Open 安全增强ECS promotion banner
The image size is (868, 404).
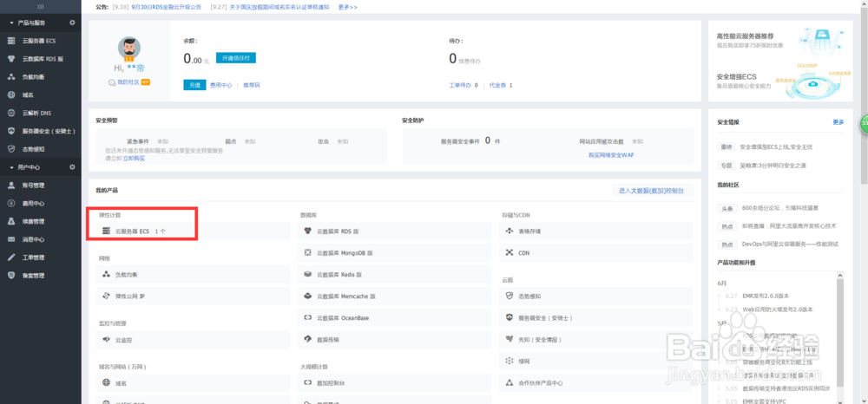[780, 81]
